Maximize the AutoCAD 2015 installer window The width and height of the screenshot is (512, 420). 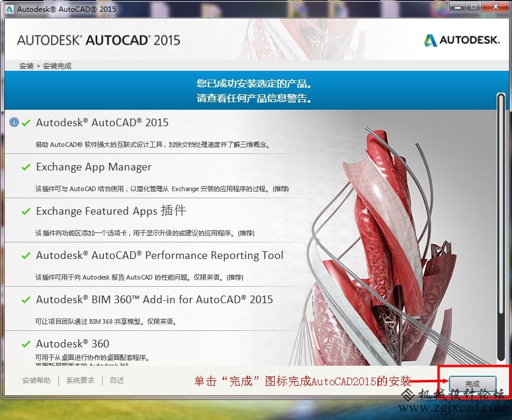coord(474,7)
